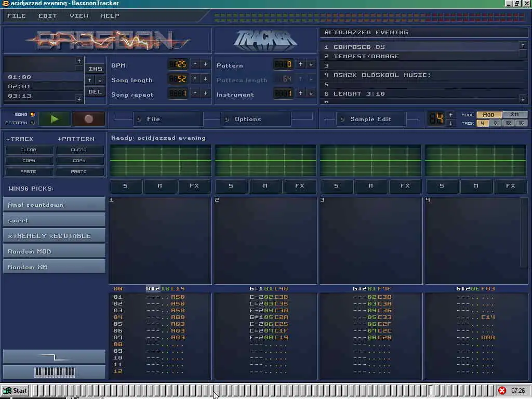Mute track 4 with M button
This screenshot has width=532, height=399.
pyautogui.click(x=476, y=187)
